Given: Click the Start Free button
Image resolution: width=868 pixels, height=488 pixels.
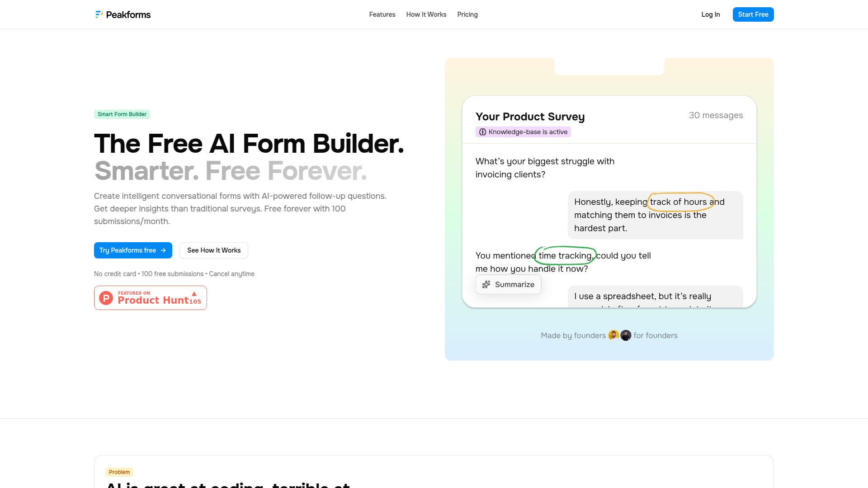Looking at the screenshot, I should (x=753, y=14).
